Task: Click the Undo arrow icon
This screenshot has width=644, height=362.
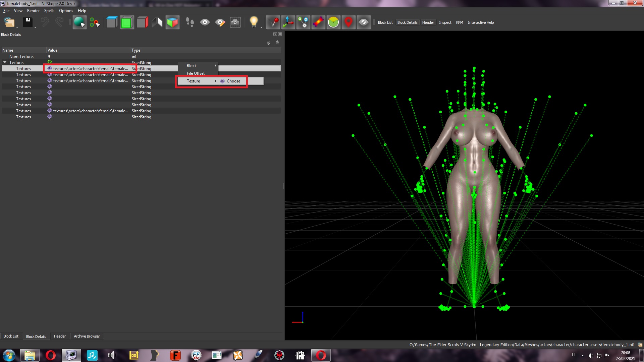Action: (x=45, y=22)
